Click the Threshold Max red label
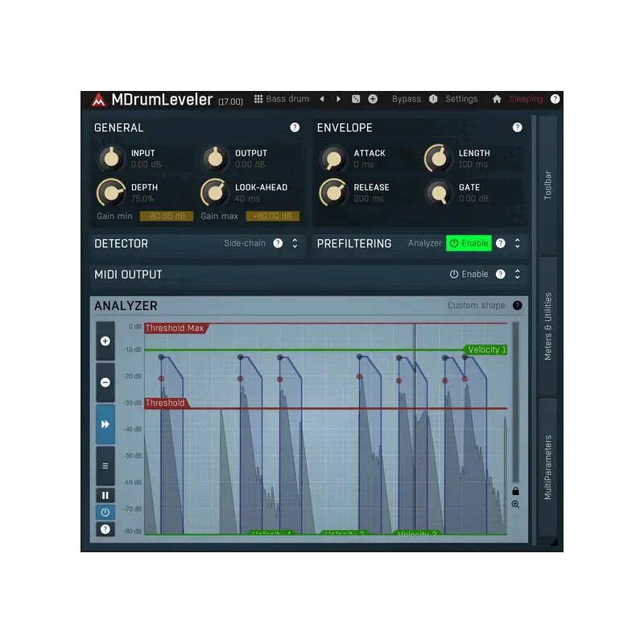 point(176,328)
